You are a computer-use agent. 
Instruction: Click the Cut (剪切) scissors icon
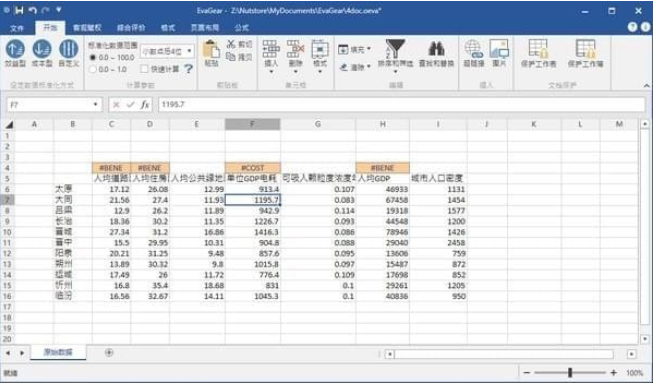tap(232, 44)
